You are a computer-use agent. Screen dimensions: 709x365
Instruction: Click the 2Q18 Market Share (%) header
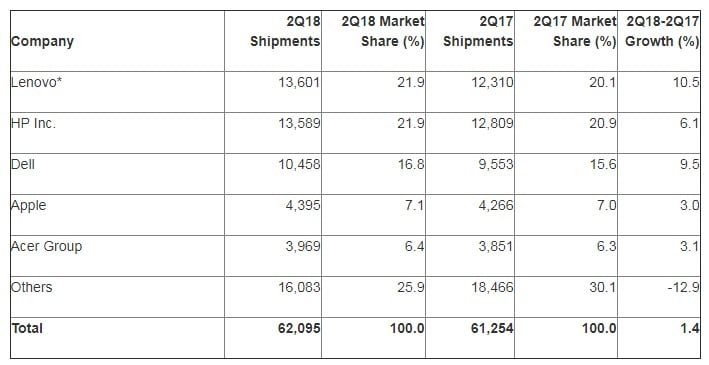tap(383, 31)
